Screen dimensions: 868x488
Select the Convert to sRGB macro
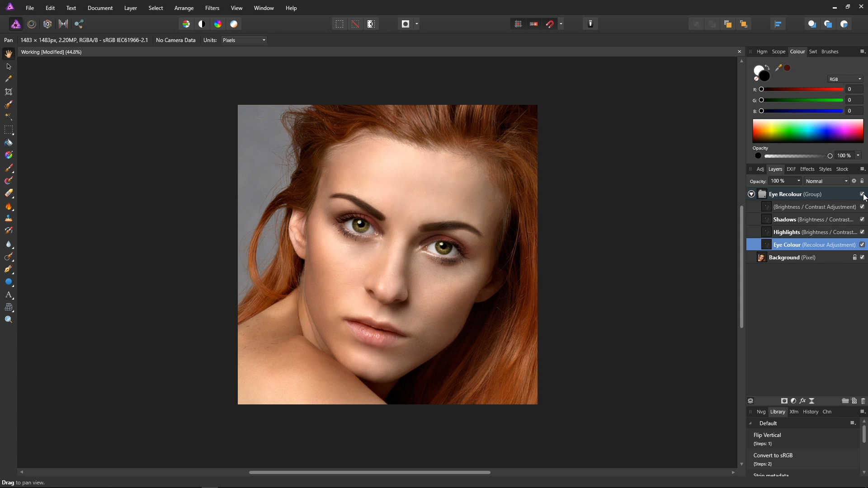773,455
